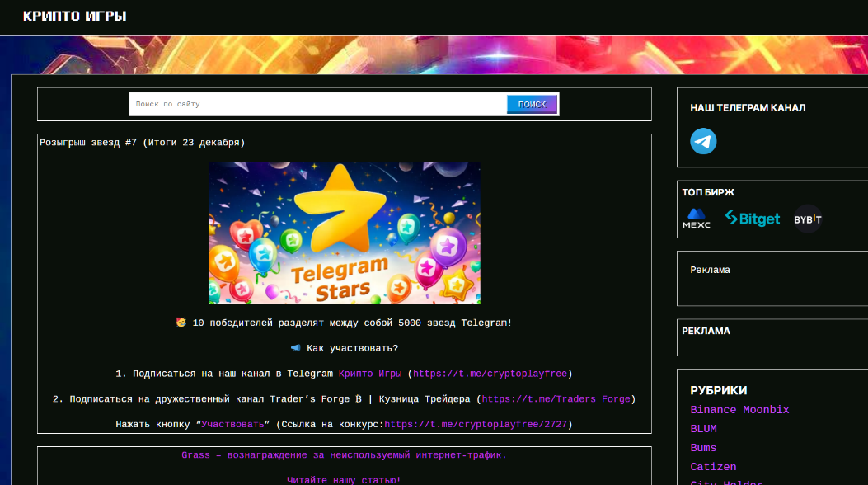Open the Bitget exchange logo
The image size is (868, 485).
[x=753, y=219]
